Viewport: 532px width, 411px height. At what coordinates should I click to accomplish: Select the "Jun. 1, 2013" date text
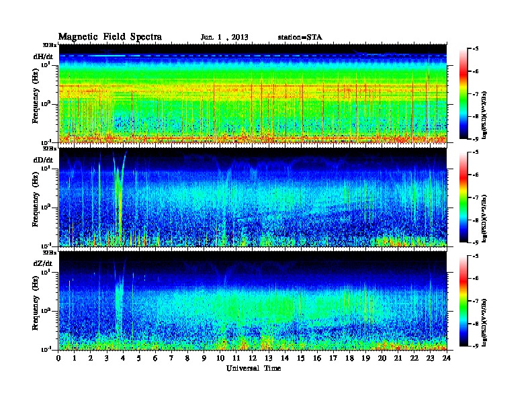224,38
